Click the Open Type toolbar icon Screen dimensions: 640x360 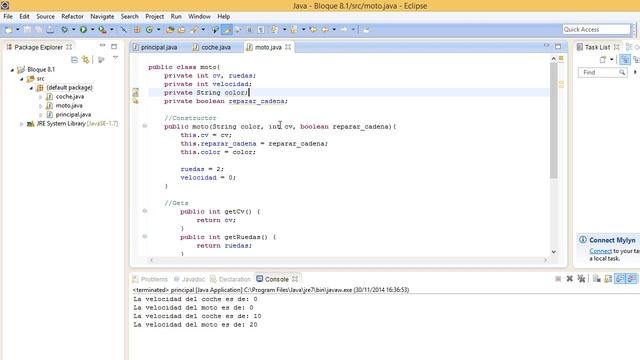coord(170,30)
